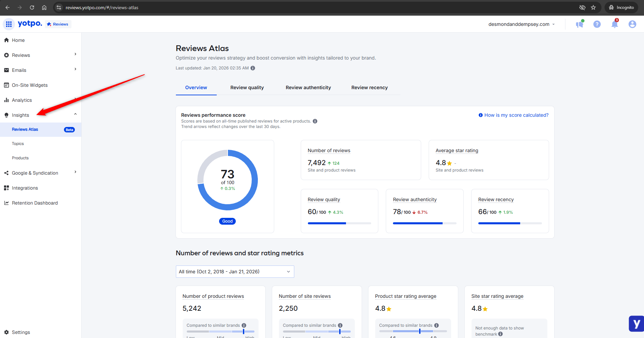This screenshot has width=644, height=338.
Task: Click the Review recency score progress bar
Action: [x=510, y=223]
